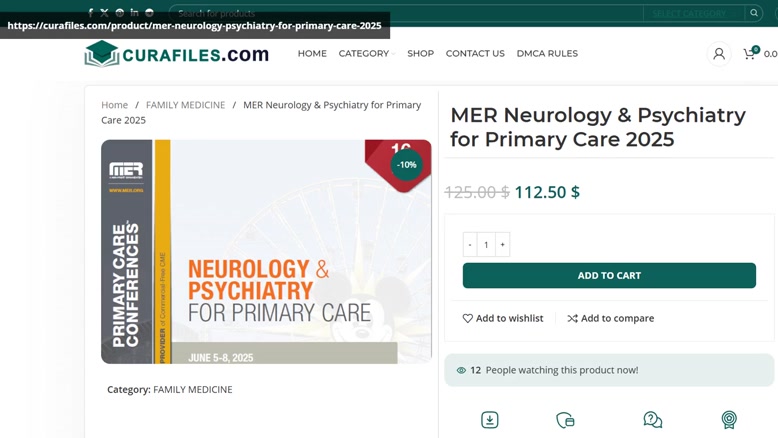Click the Facebook social icon

[90, 13]
